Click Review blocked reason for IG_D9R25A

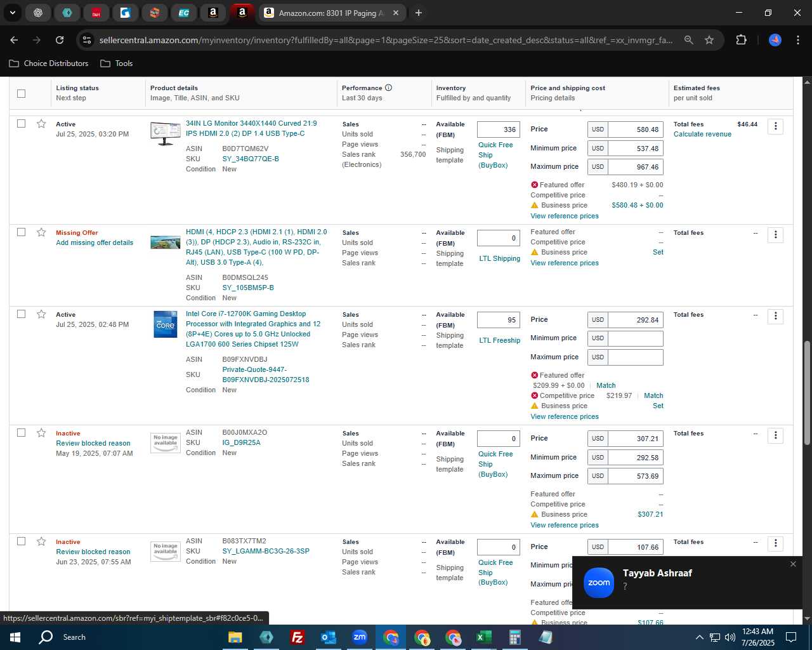93,443
